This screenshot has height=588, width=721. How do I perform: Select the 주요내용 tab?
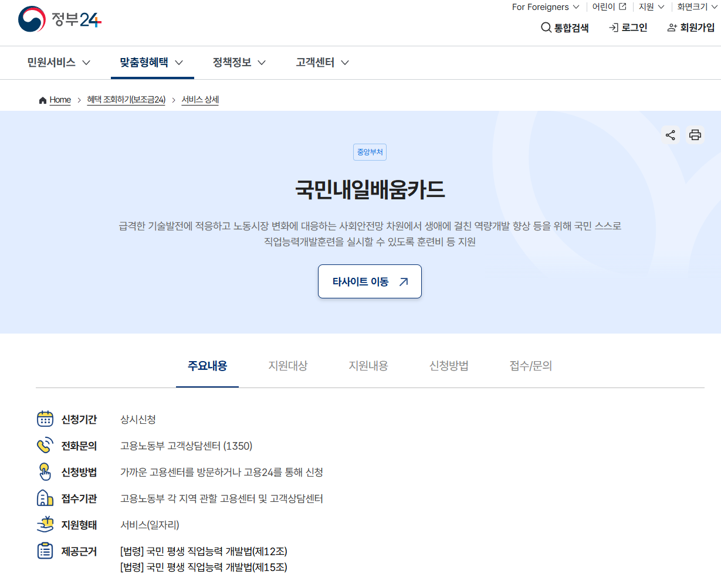[207, 366]
